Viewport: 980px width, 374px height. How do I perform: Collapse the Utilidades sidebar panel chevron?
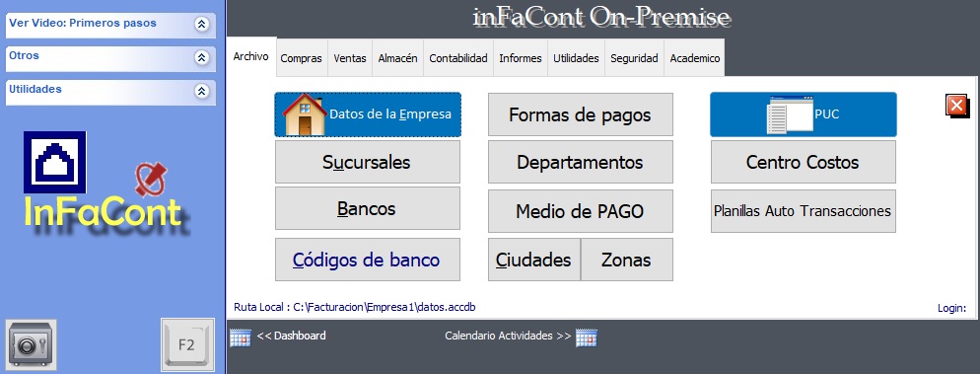pyautogui.click(x=201, y=92)
